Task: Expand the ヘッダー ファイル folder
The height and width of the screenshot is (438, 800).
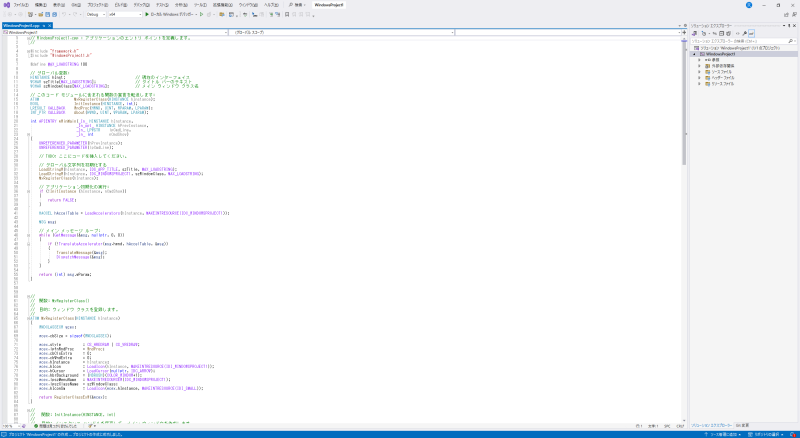Action: [699, 78]
